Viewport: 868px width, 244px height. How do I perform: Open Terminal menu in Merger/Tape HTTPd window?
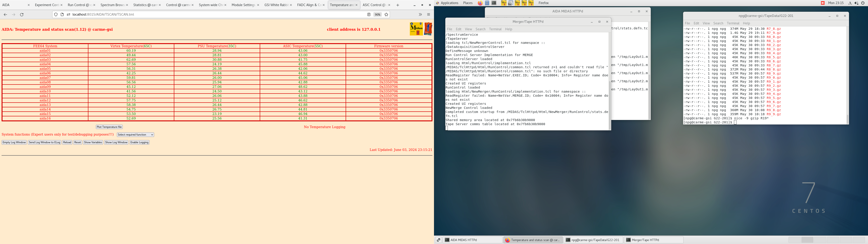[495, 29]
